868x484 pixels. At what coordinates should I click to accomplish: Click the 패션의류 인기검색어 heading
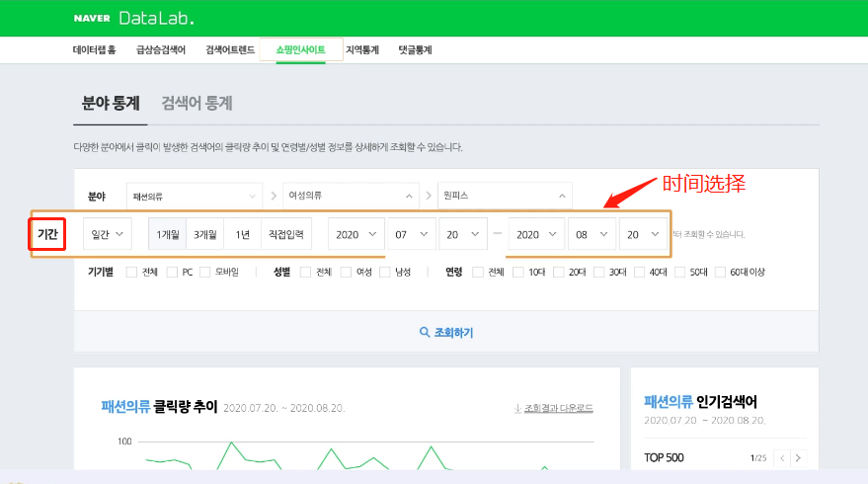(700, 401)
